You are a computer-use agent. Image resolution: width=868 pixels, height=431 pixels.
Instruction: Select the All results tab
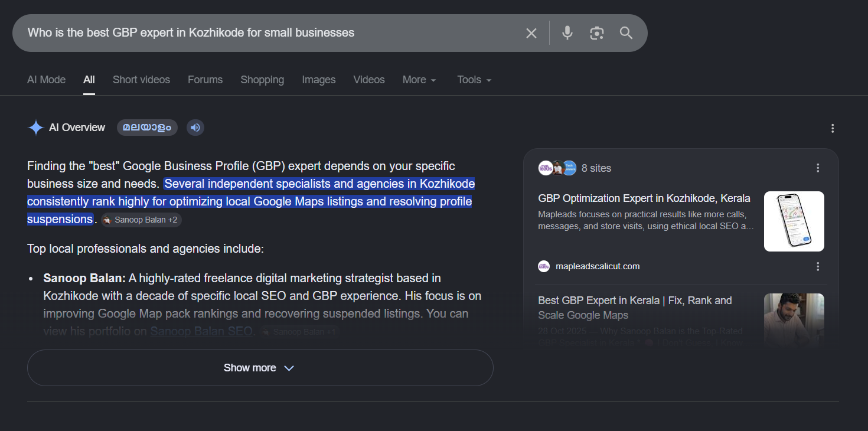(89, 80)
